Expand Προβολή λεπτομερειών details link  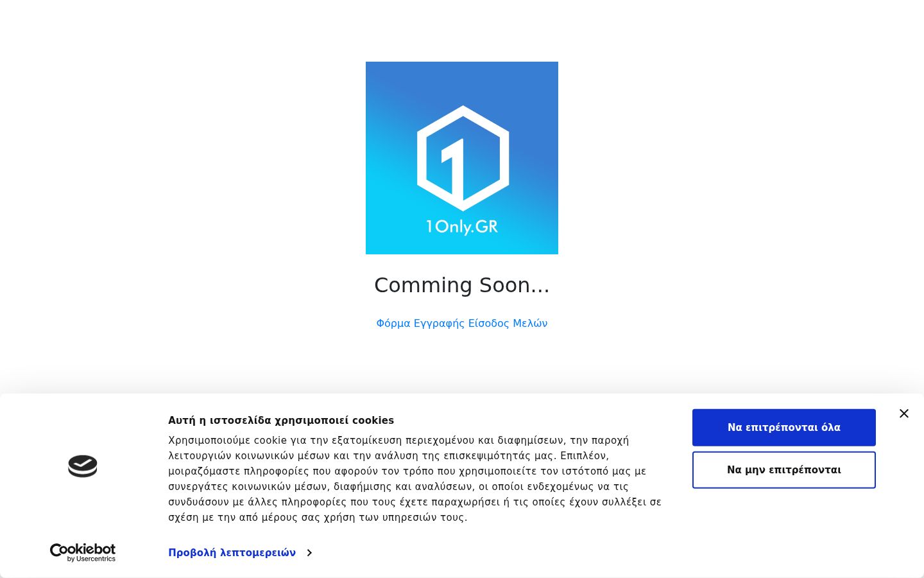tap(240, 553)
